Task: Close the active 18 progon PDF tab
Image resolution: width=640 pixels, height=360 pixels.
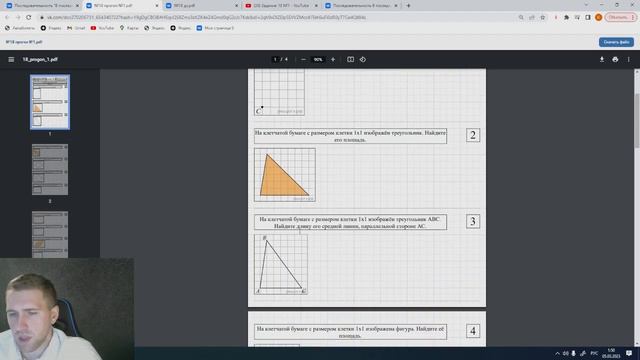Action: pyautogui.click(x=157, y=6)
